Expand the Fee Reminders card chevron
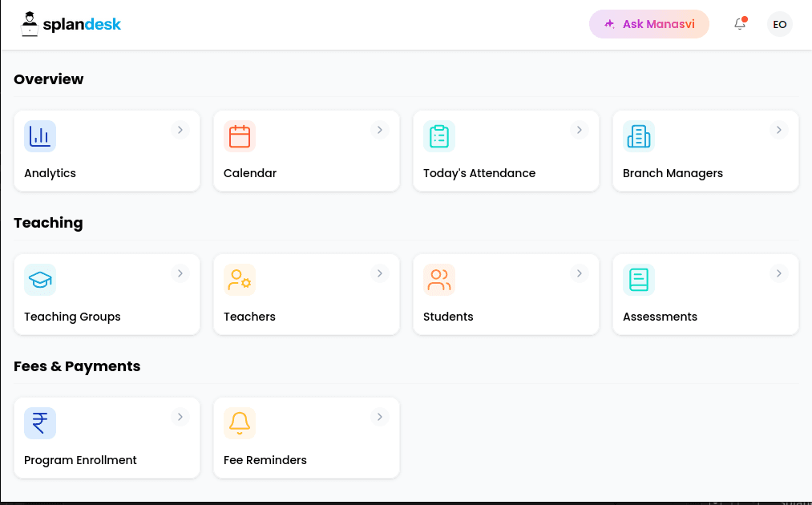The height and width of the screenshot is (505, 812). [379, 417]
